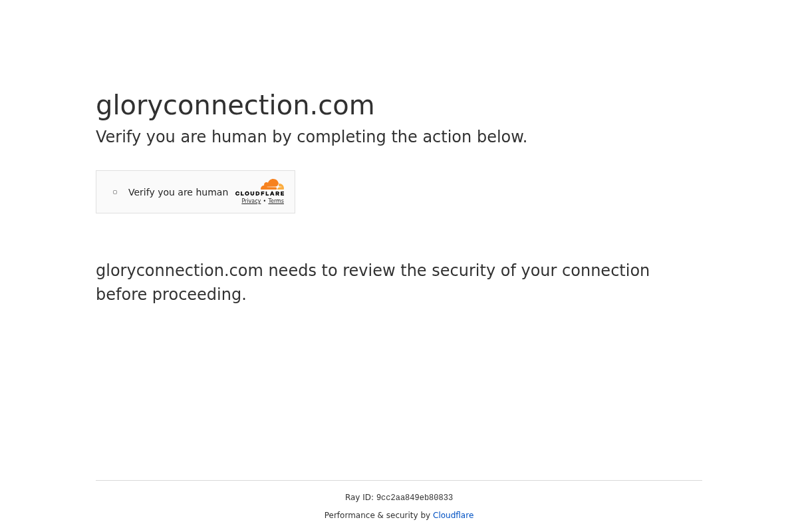Click the 'Performance & security by' footer text
The image size is (798, 532).
click(x=378, y=515)
